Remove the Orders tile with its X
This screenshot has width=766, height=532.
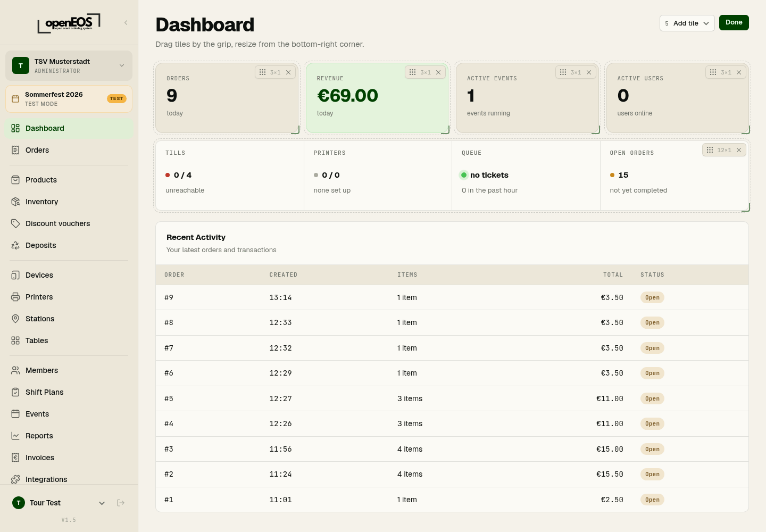(288, 72)
